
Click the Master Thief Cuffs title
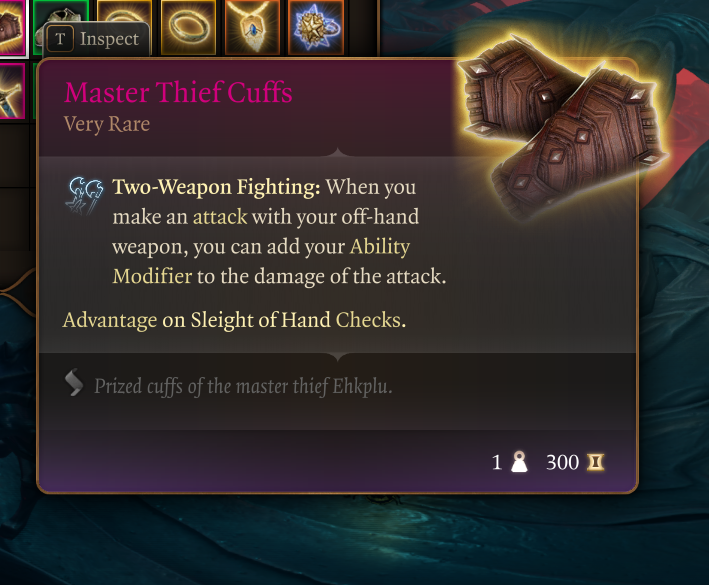[178, 93]
